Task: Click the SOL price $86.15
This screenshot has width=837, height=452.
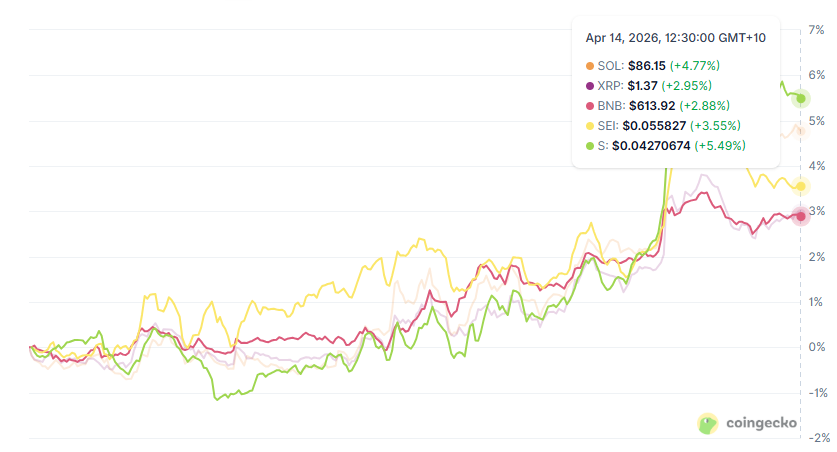Action: click(646, 66)
